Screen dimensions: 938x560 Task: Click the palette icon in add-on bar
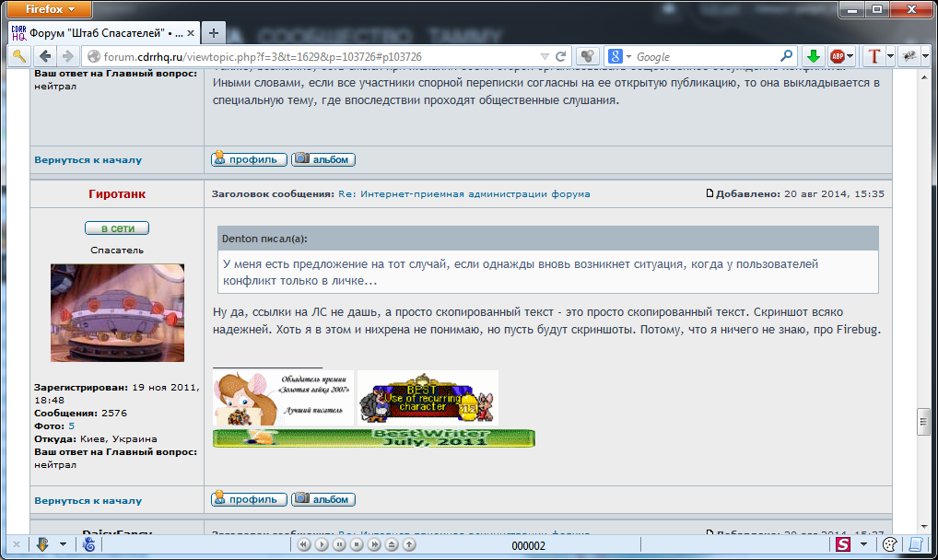coord(889,544)
